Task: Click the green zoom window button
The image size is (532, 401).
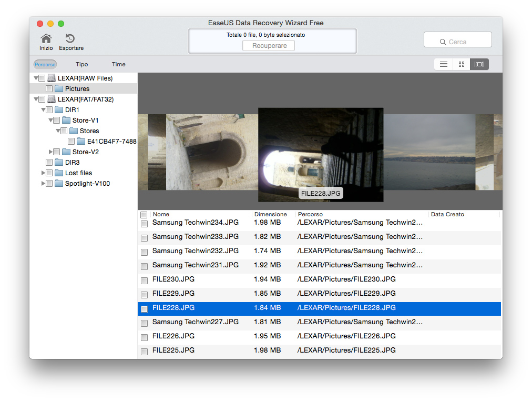Action: pos(61,24)
